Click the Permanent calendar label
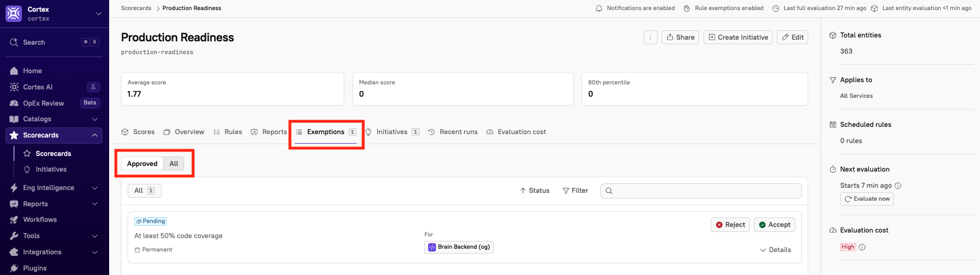 (x=153, y=250)
